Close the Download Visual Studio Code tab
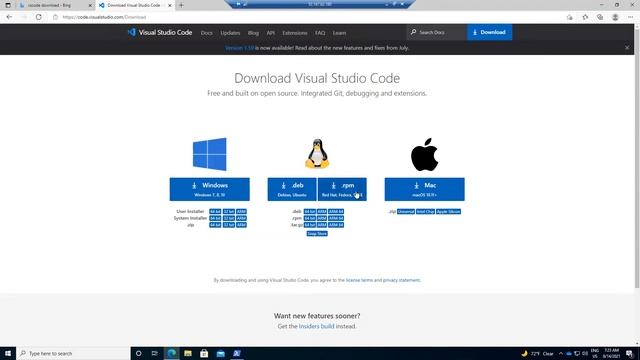 (170, 5)
